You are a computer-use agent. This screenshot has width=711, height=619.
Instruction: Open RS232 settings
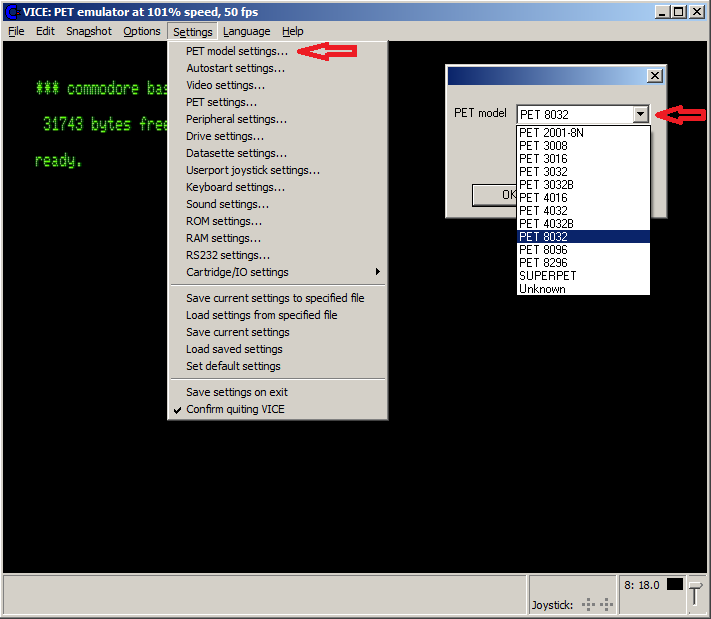click(278, 255)
